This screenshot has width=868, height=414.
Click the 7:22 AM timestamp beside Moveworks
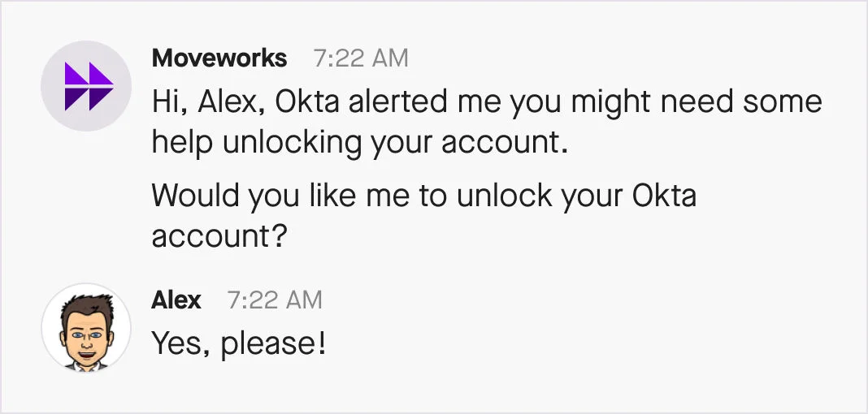(x=361, y=58)
